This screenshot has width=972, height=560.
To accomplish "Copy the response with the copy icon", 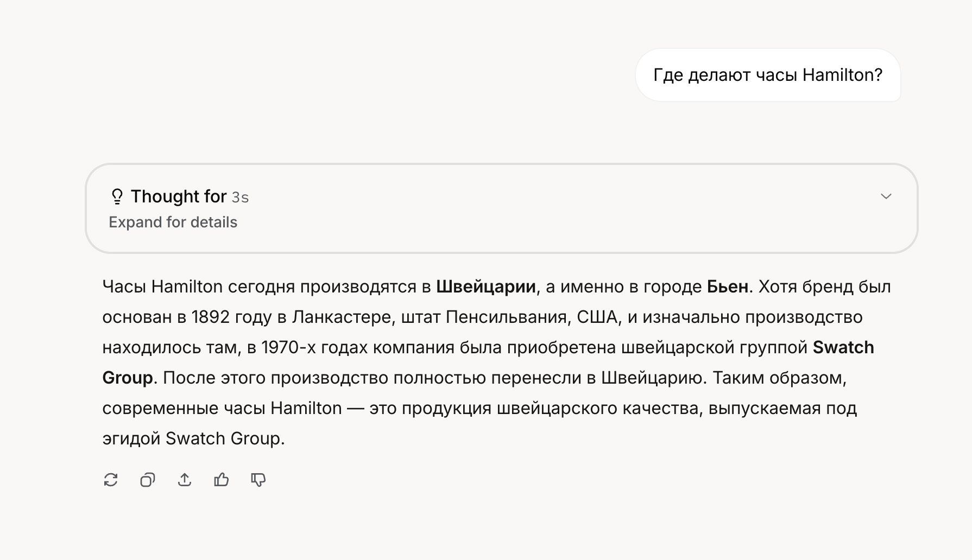I will click(x=148, y=480).
